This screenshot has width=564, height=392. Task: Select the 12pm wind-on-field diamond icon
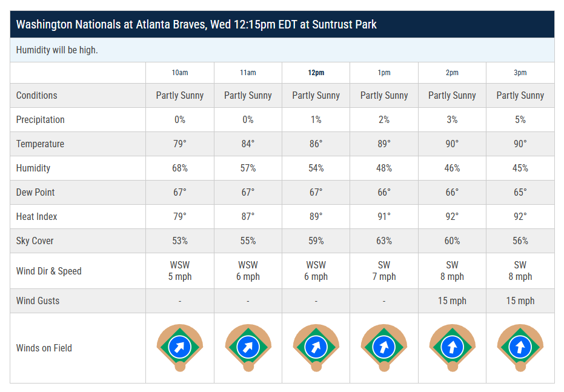[x=316, y=347]
